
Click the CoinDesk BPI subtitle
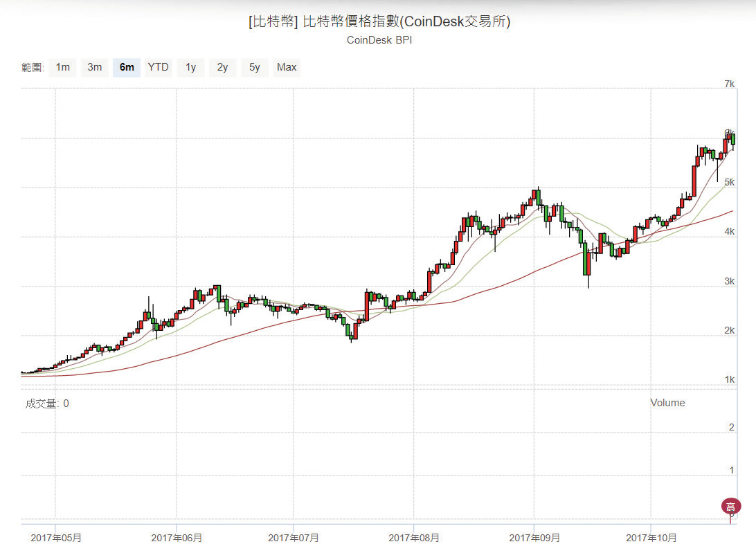pos(379,40)
